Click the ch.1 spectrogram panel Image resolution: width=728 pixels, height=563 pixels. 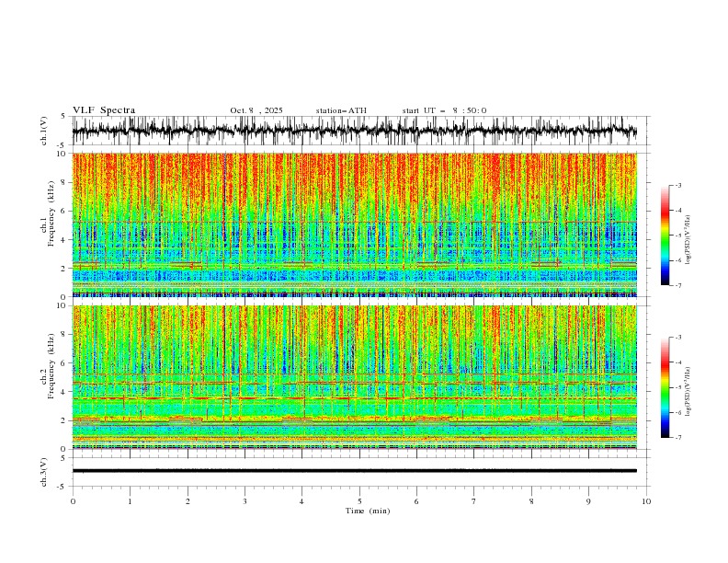[354, 224]
